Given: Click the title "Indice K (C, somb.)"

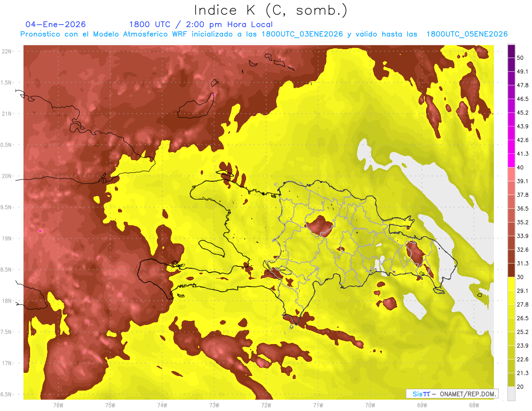Looking at the screenshot, I should coord(271,11).
